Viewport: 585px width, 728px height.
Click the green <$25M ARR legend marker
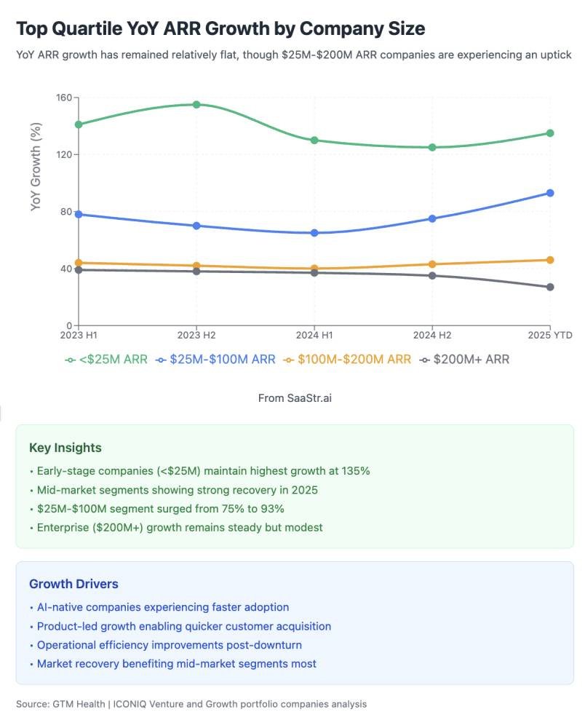pyautogui.click(x=71, y=360)
